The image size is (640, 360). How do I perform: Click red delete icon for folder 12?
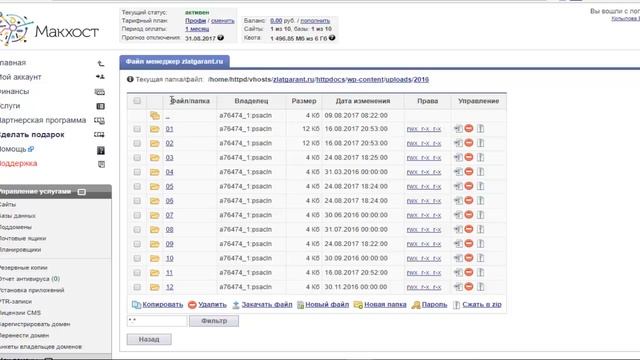click(x=469, y=287)
